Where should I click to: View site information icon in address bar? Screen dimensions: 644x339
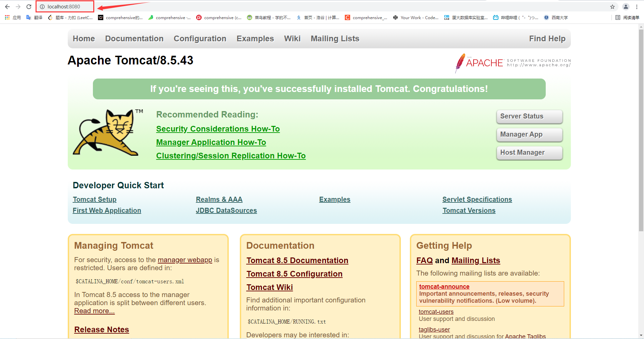tap(42, 7)
